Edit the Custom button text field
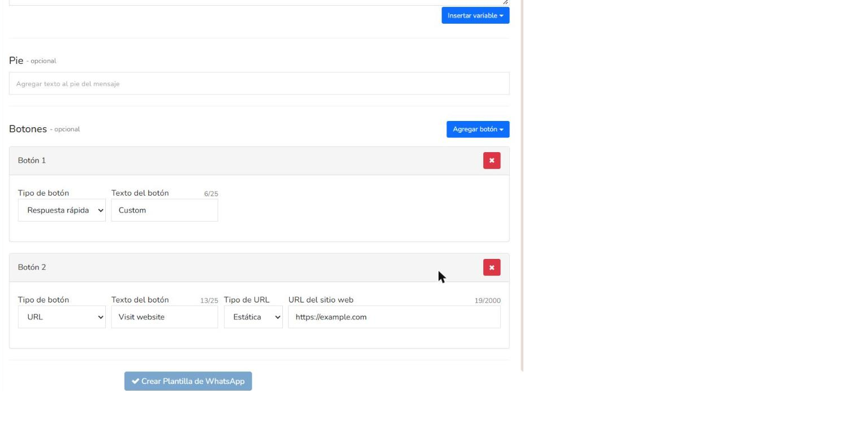Screen dimensions: 868x424 coord(165,210)
